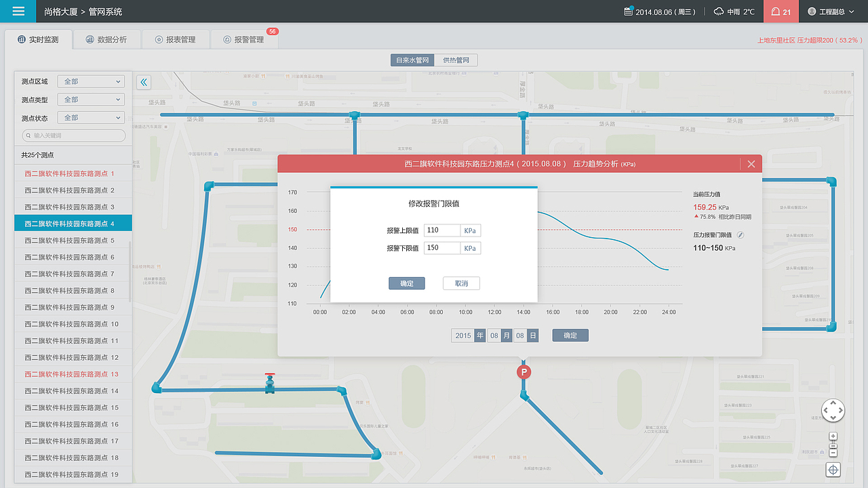
Task: Adjust the map zoom slider handle
Action: (833, 445)
